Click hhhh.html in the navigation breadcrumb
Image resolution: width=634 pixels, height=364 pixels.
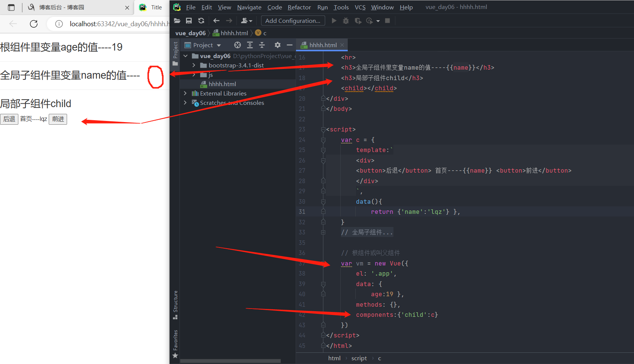(230, 33)
